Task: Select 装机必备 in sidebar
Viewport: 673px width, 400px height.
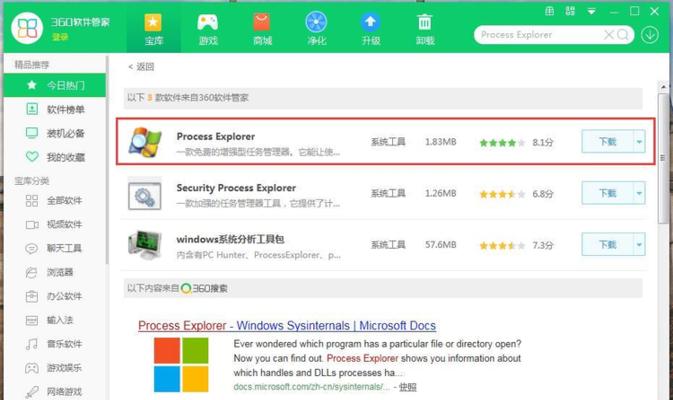Action: pos(55,133)
